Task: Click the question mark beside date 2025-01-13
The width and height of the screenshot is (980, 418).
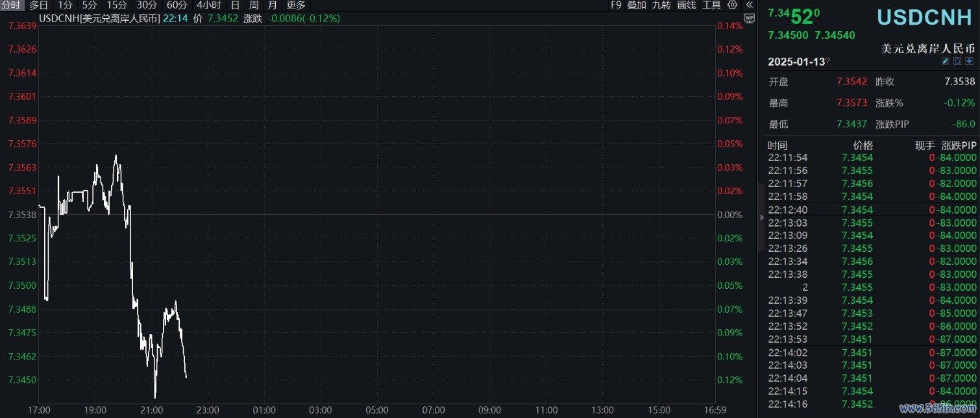Action: pyautogui.click(x=828, y=62)
